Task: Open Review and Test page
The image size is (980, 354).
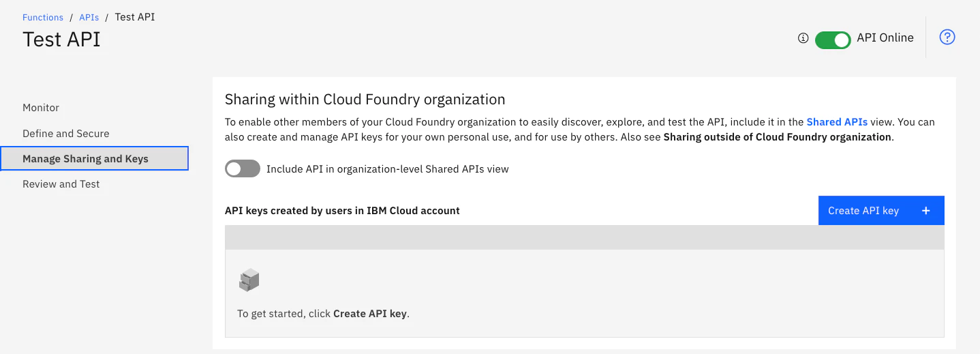Action: point(61,184)
